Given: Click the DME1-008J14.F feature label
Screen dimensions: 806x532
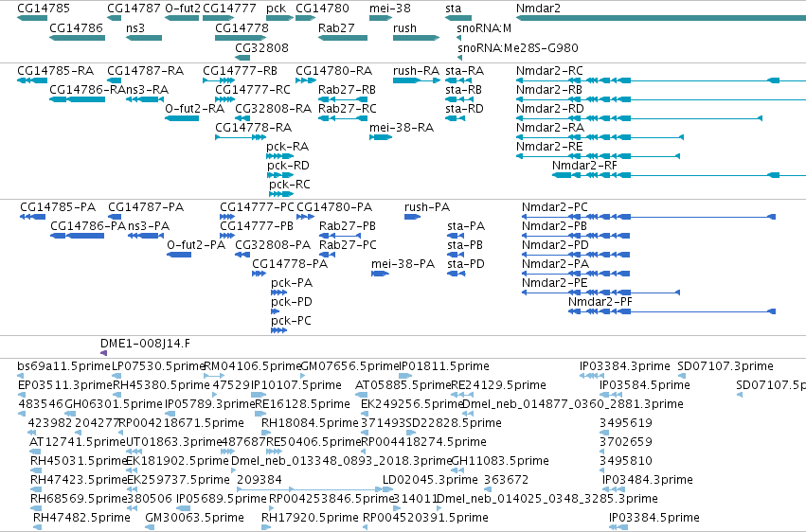Looking at the screenshot, I should (145, 344).
